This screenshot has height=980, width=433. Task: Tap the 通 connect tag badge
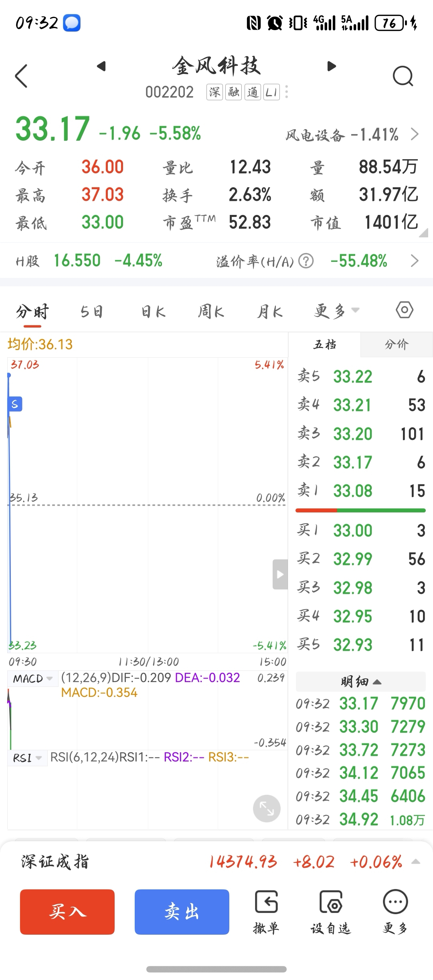(x=253, y=92)
